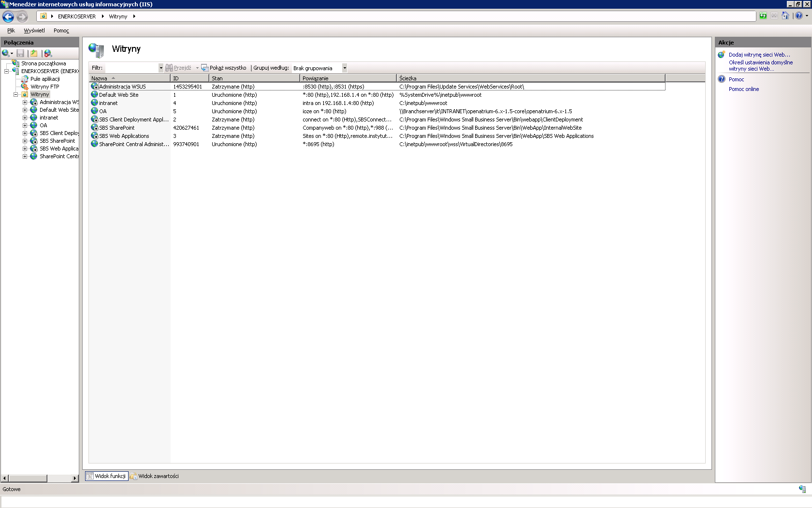812x508 pixels.
Task: Expand the Default Web Site tree node
Action: (x=25, y=110)
